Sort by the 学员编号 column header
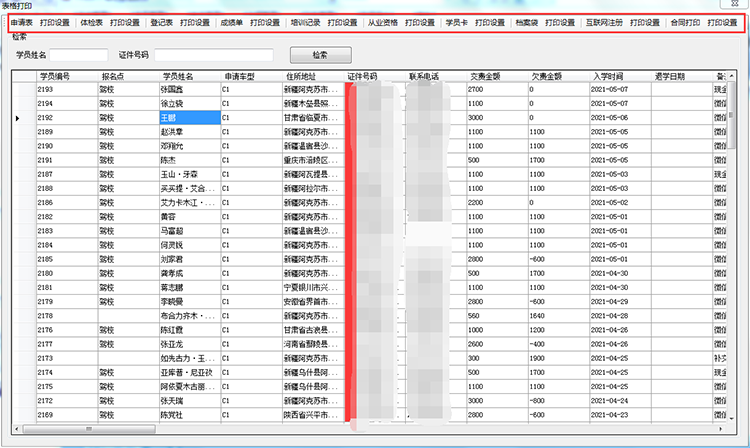750x448 pixels. (54, 75)
